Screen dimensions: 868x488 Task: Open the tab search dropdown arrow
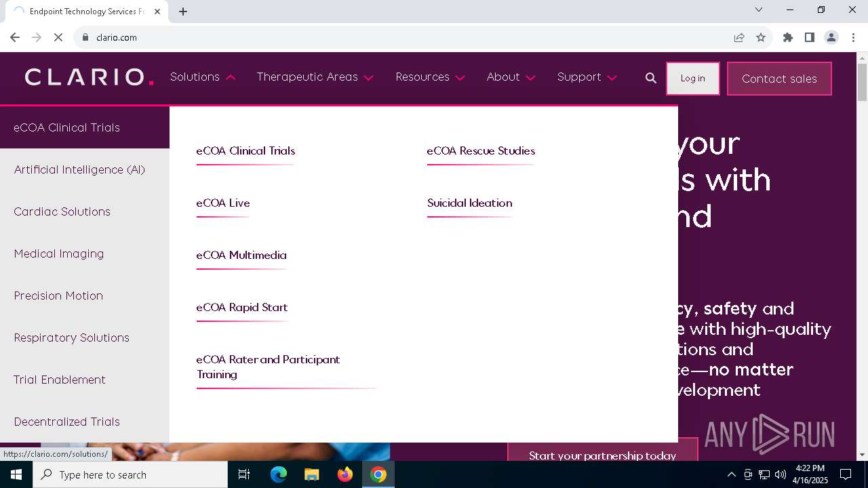[x=759, y=9]
